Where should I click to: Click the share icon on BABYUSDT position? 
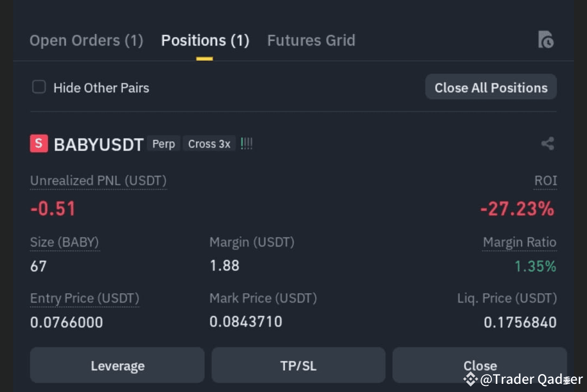[547, 143]
